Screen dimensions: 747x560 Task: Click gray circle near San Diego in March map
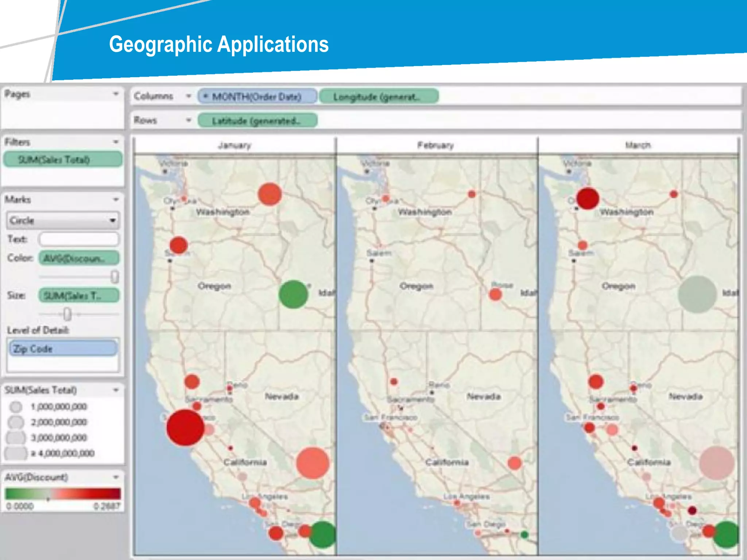(x=680, y=533)
